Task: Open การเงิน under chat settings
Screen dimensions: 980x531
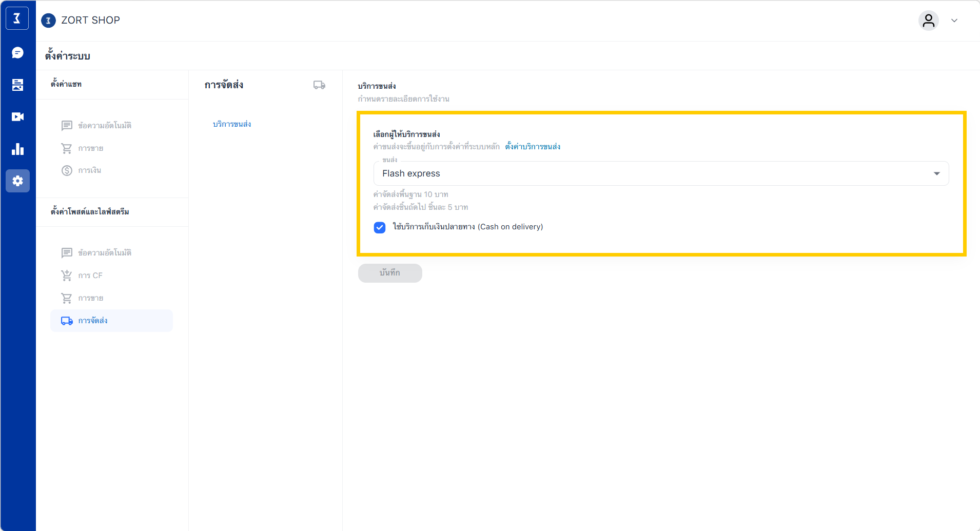Action: pyautogui.click(x=89, y=170)
